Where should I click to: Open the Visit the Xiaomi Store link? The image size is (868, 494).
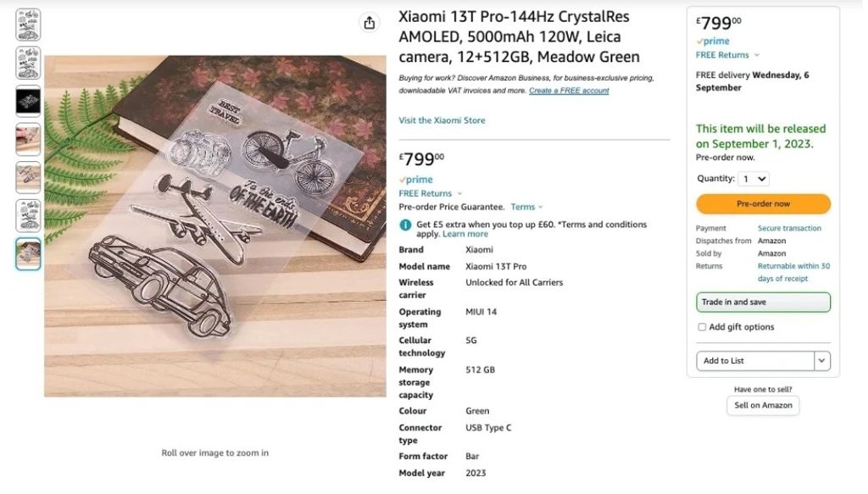[442, 120]
